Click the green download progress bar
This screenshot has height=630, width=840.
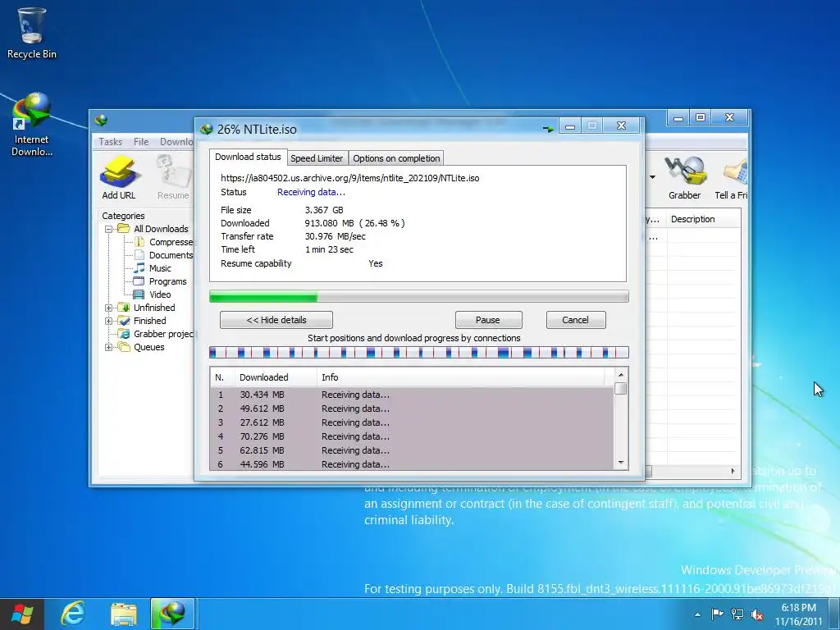pyautogui.click(x=419, y=296)
